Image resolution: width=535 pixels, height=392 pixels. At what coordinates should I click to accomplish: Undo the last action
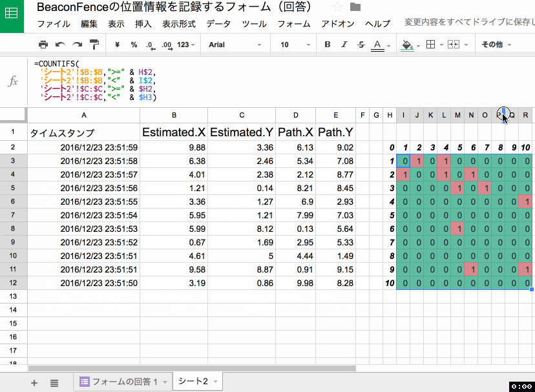[x=60, y=45]
